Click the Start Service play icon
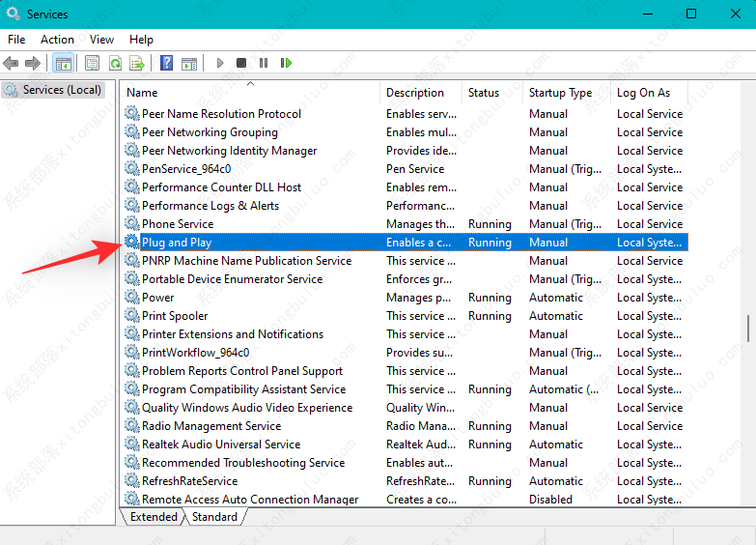Image resolution: width=756 pixels, height=545 pixels. pyautogui.click(x=220, y=63)
